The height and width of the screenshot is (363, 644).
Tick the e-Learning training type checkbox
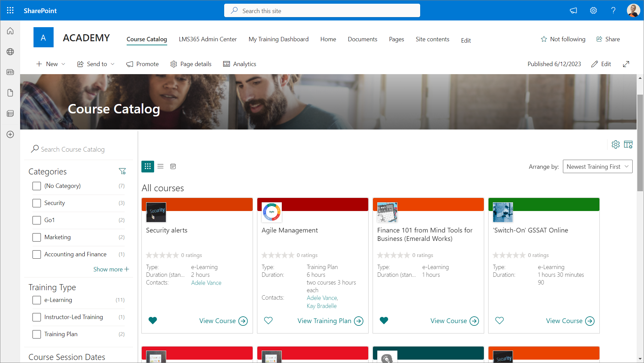pyautogui.click(x=37, y=300)
